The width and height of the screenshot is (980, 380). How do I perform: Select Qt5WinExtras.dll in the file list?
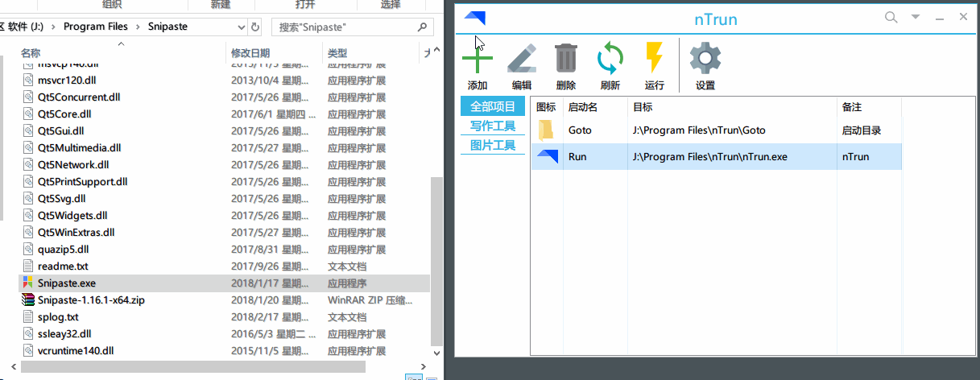76,233
